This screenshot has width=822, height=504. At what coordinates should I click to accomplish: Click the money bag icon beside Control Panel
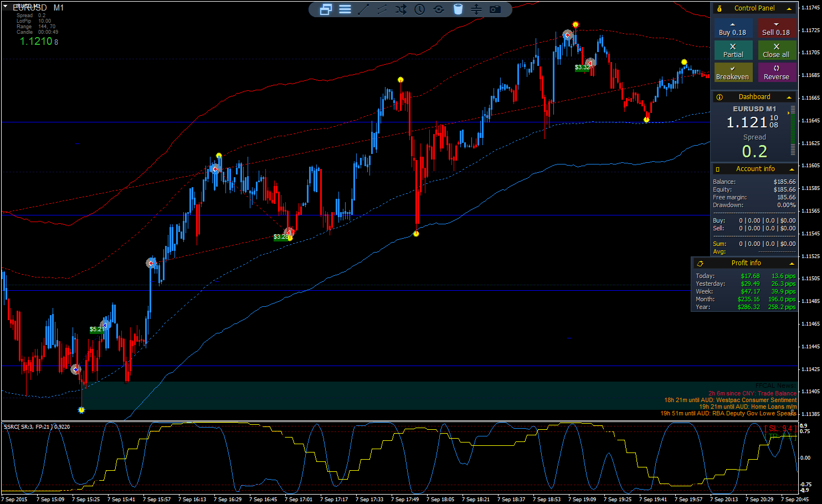[x=719, y=8]
